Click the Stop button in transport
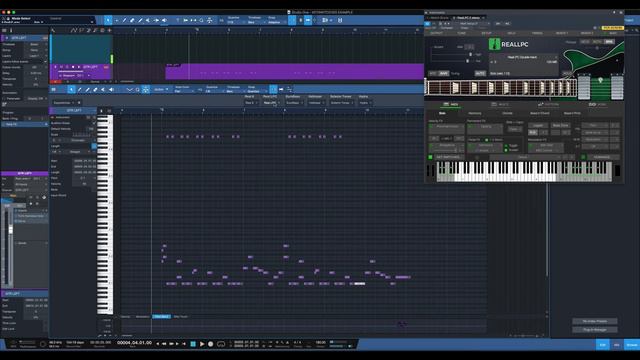The height and width of the screenshot is (360, 640). coord(193,344)
